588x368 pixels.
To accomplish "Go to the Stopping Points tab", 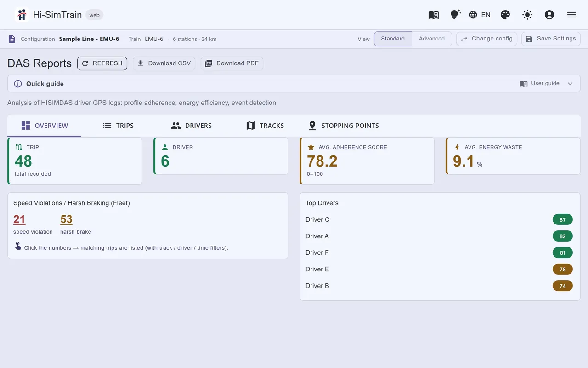I will (344, 126).
